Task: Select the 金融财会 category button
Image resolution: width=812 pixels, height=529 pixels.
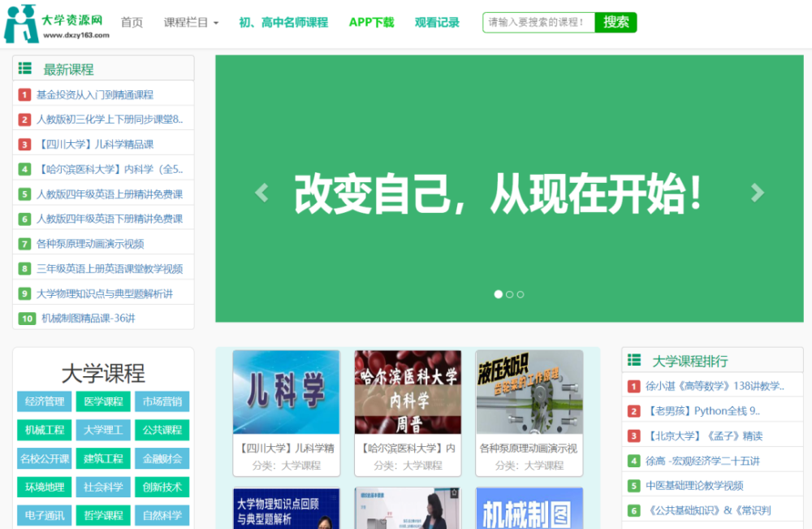Action: coord(162,458)
